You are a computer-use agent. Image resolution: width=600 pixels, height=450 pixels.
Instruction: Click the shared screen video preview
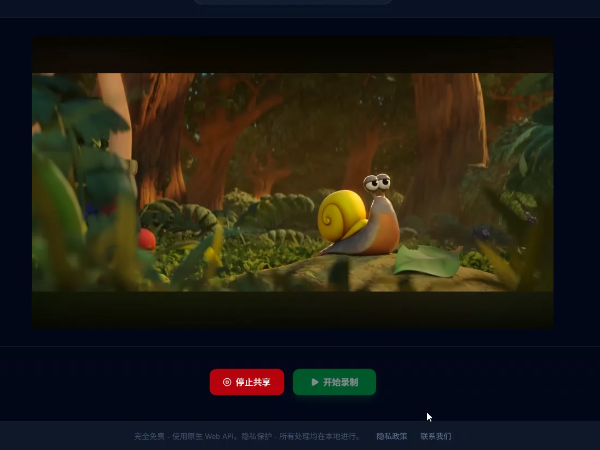click(293, 182)
